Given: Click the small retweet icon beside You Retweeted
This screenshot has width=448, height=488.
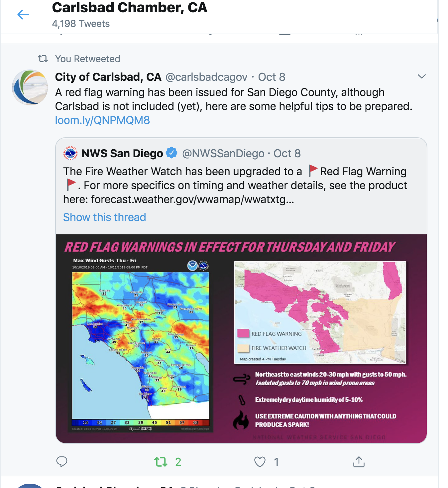Looking at the screenshot, I should 43,59.
